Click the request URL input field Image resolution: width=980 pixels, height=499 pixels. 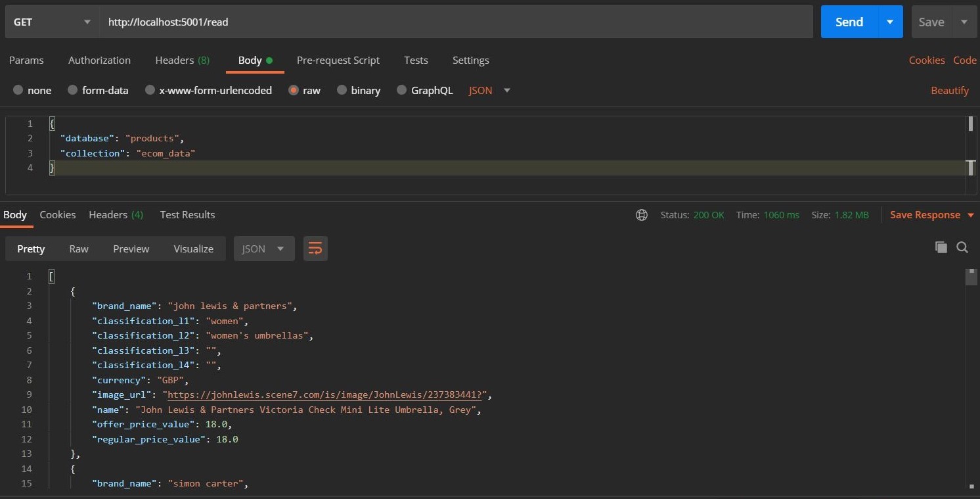(x=457, y=22)
